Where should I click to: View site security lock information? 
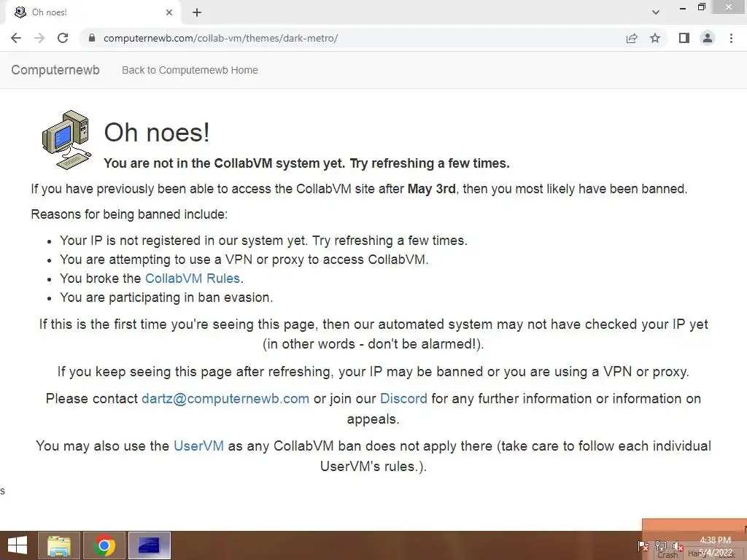[x=92, y=38]
